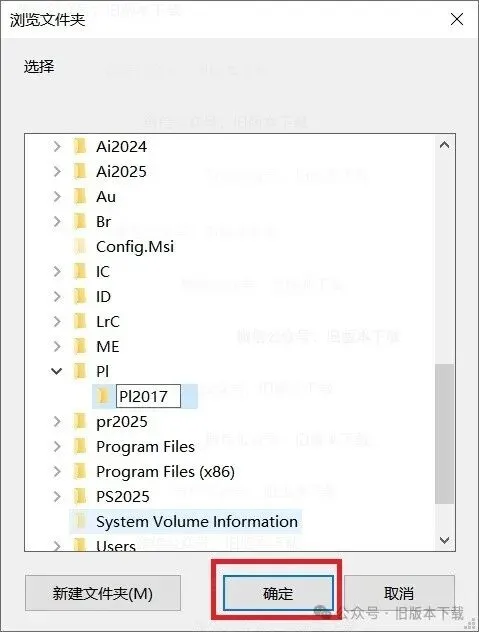Click the LrC folder icon

(x=80, y=321)
